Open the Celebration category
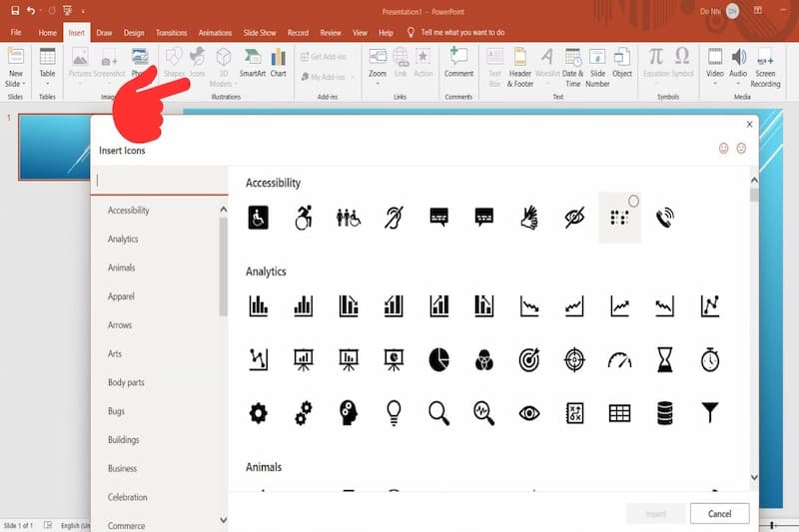 pos(128,497)
